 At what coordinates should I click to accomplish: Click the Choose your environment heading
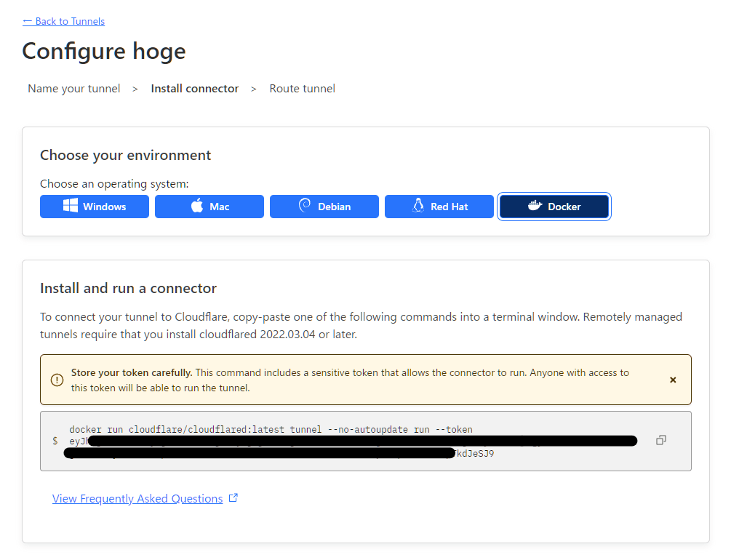pos(125,155)
